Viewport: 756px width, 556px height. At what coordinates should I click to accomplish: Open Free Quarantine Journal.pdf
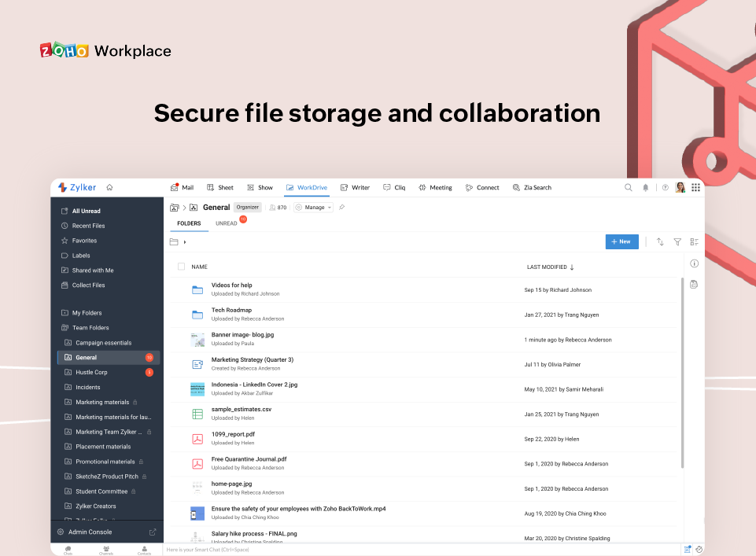249,459
